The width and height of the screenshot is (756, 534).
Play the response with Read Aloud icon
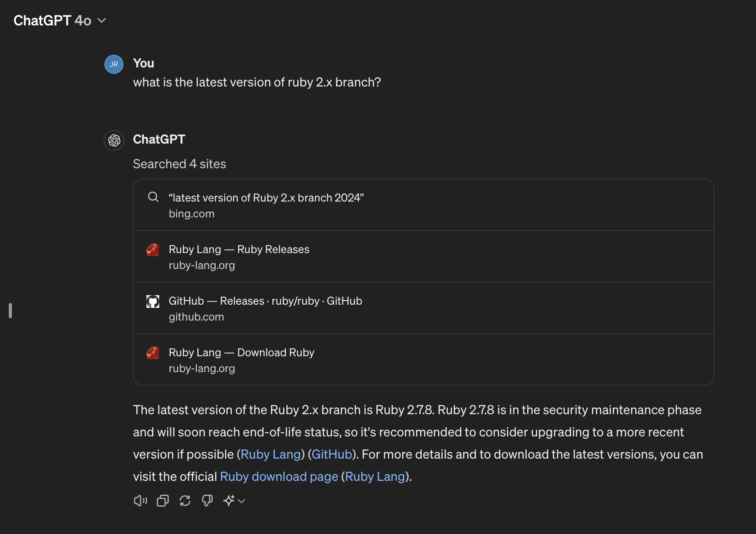(141, 501)
